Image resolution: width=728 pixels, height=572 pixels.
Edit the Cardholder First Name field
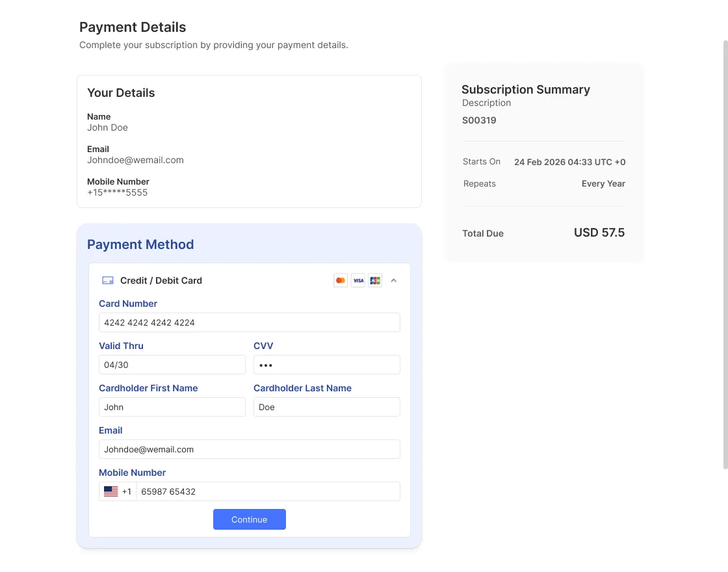pyautogui.click(x=172, y=407)
